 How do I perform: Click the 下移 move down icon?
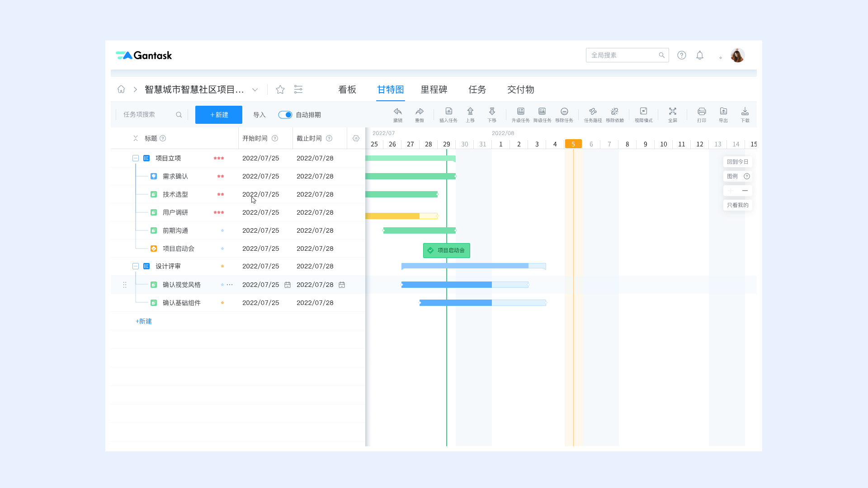point(492,111)
